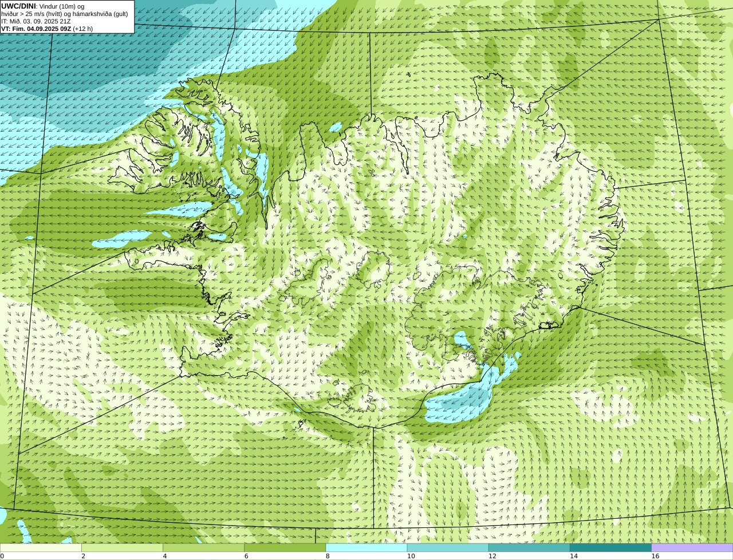Click the 4–6 m/s green legend swatch
The height and width of the screenshot is (560, 733).
click(x=203, y=548)
